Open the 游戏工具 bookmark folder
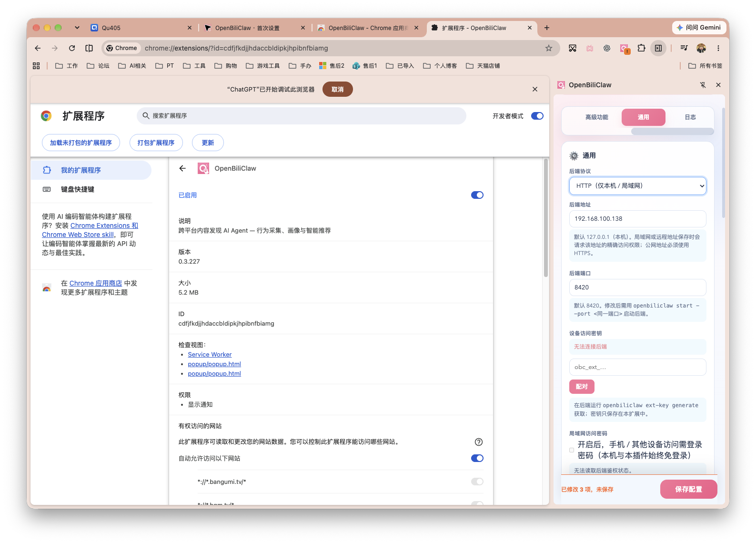 tap(263, 66)
